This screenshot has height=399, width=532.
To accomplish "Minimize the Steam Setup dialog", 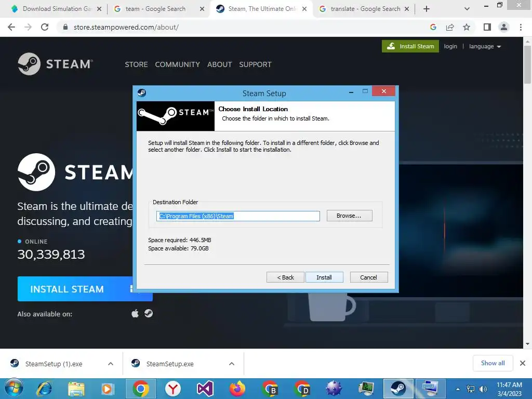I will 351,91.
